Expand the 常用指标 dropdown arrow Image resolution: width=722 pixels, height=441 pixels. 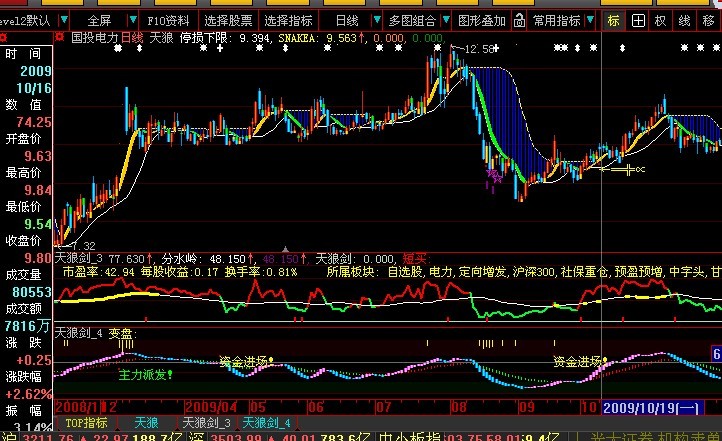click(590, 20)
